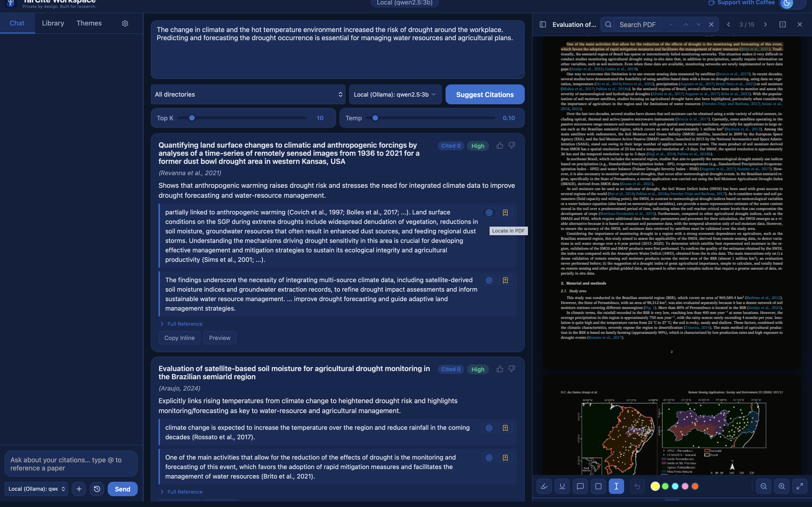Select the text cursor tool in PDF toolbar
This screenshot has width=812, height=507.
point(616,486)
